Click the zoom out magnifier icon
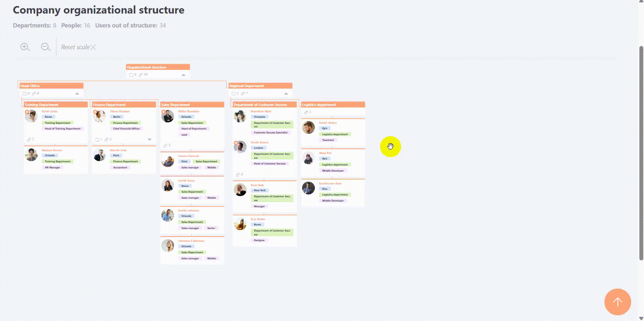Viewport: 644px width, 321px height. coord(46,47)
